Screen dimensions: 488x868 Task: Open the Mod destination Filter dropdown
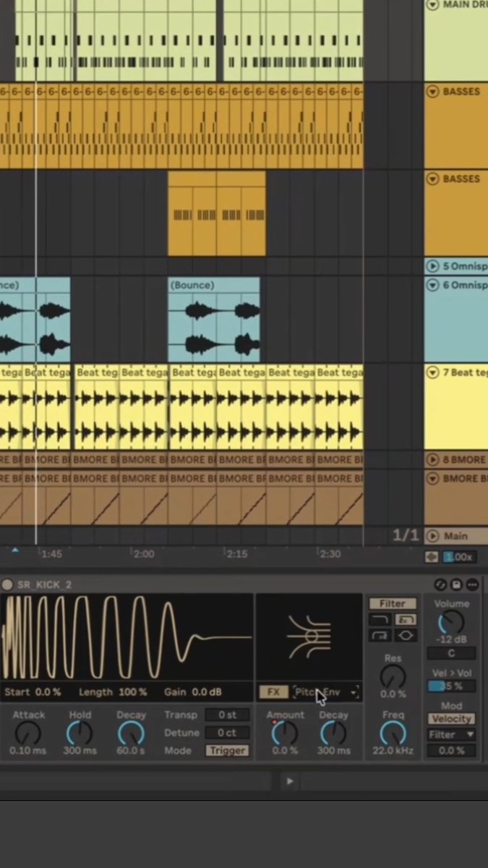[x=451, y=734]
